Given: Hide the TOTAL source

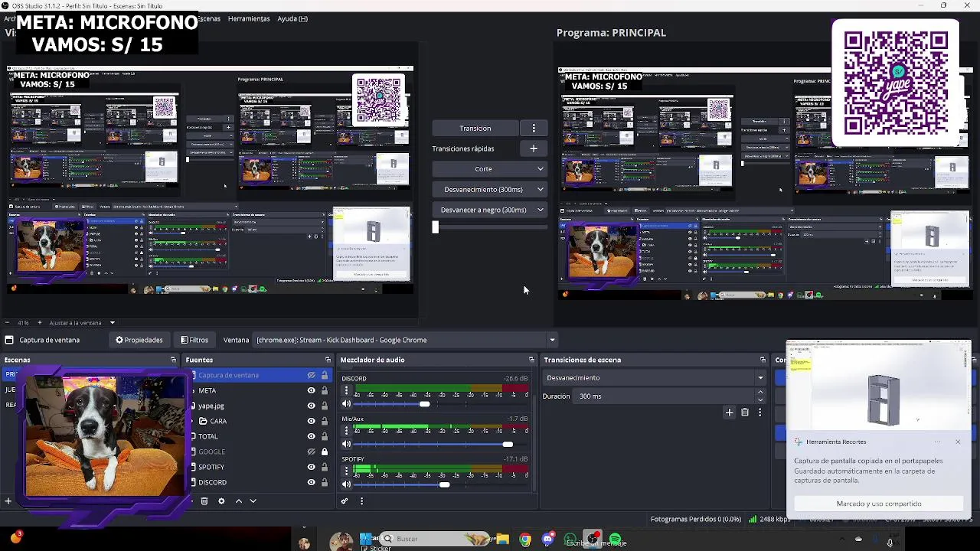Looking at the screenshot, I should [311, 436].
